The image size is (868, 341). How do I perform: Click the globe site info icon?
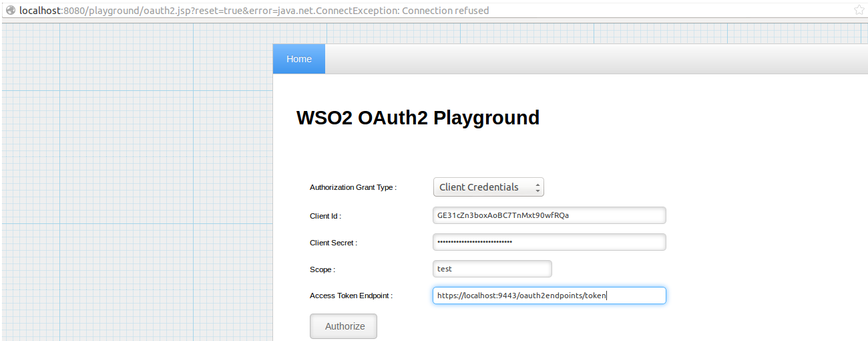point(10,10)
